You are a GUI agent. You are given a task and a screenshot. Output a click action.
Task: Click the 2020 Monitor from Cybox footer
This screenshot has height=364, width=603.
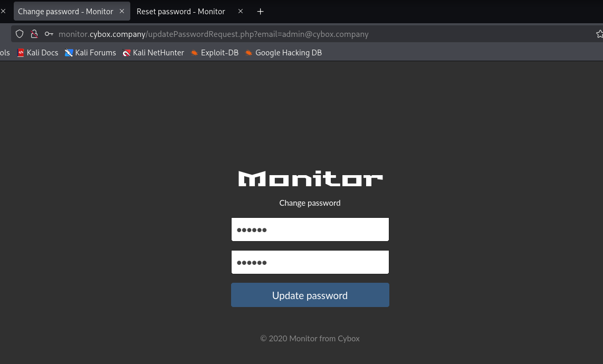(x=310, y=338)
